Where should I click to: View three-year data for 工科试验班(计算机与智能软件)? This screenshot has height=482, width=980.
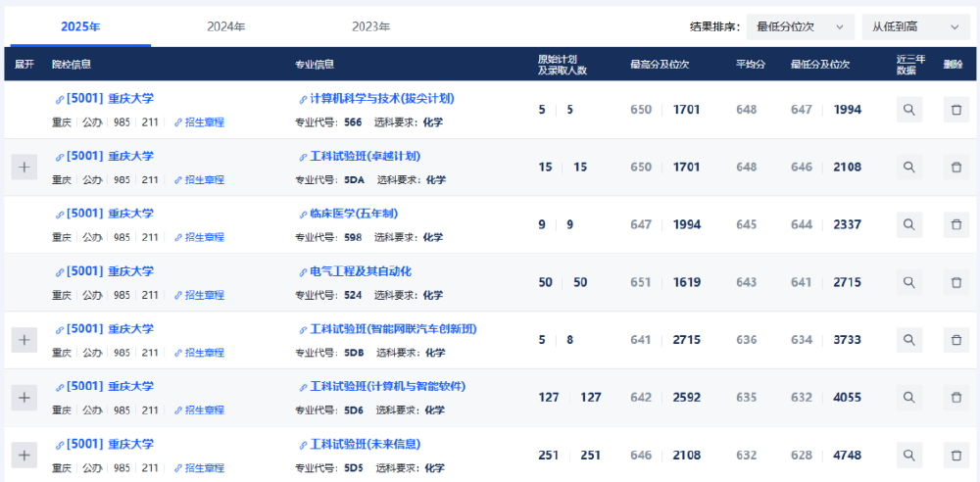coord(909,398)
